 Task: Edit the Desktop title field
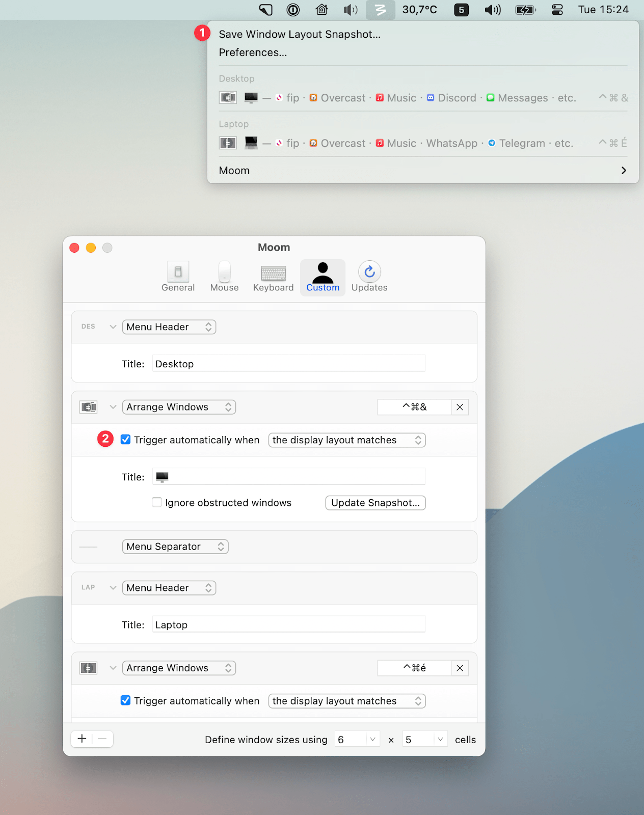coord(289,364)
